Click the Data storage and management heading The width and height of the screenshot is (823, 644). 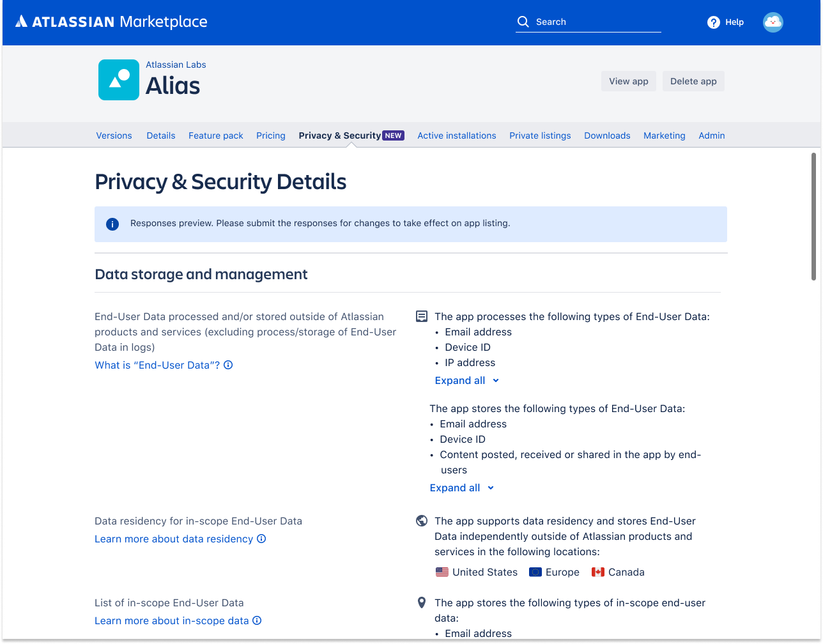(x=201, y=274)
